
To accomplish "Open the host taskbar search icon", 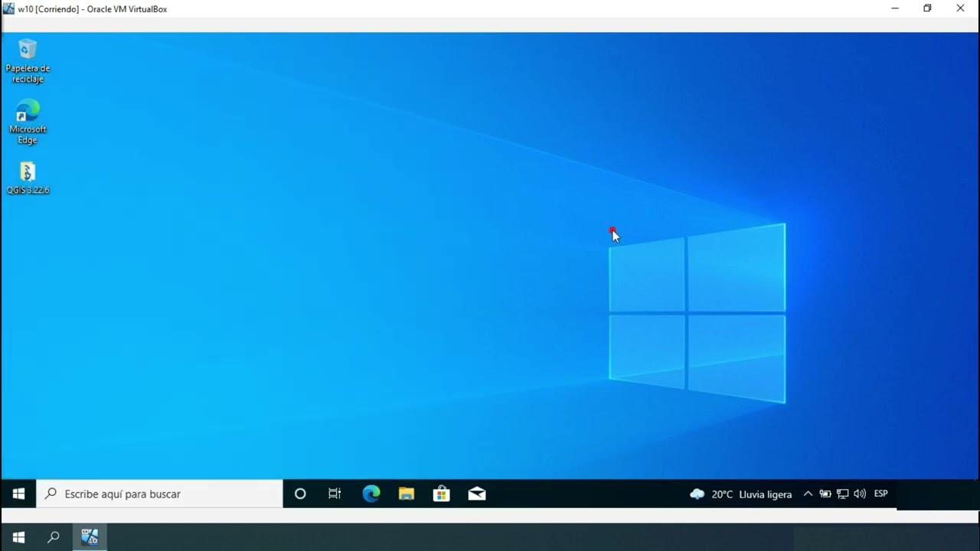I will click(54, 537).
